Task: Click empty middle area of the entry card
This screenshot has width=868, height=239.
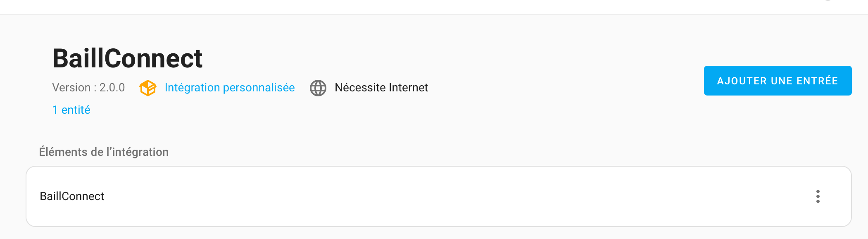Action: (x=438, y=196)
